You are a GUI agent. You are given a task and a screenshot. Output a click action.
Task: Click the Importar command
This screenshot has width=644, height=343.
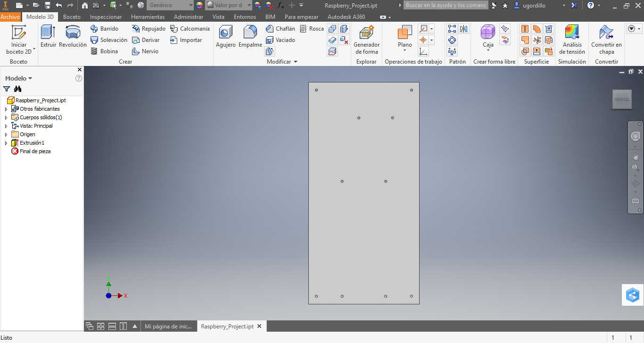186,40
